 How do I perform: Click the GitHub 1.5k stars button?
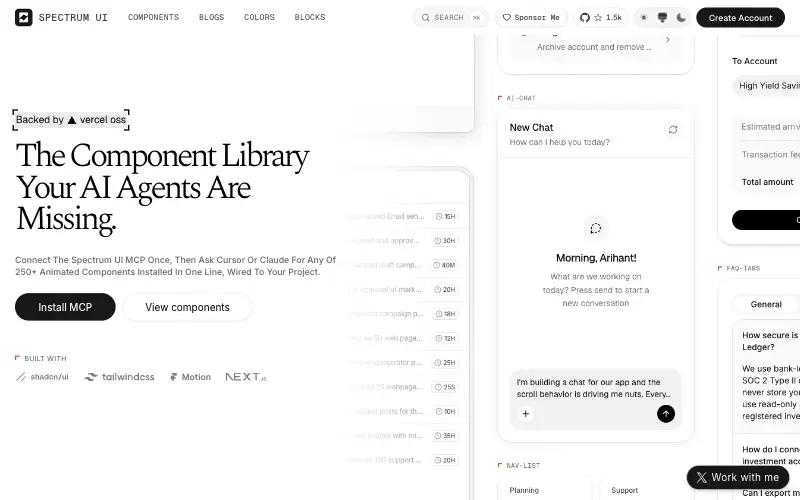coord(601,17)
